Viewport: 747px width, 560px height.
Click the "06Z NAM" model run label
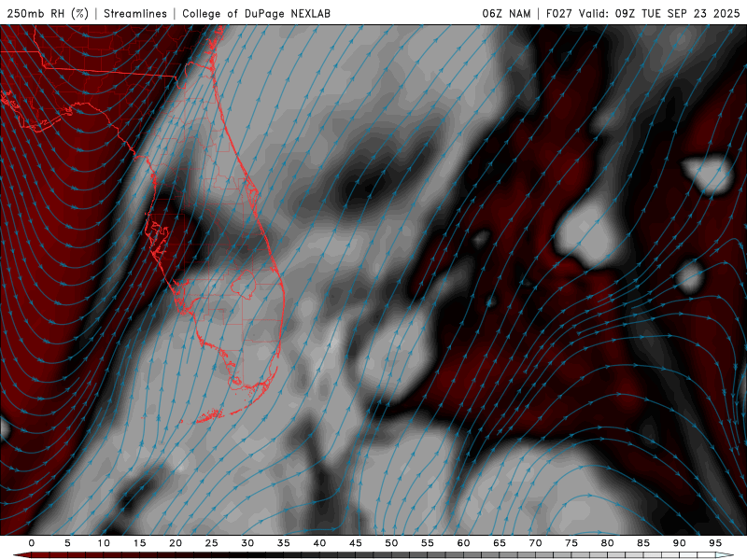click(x=506, y=13)
